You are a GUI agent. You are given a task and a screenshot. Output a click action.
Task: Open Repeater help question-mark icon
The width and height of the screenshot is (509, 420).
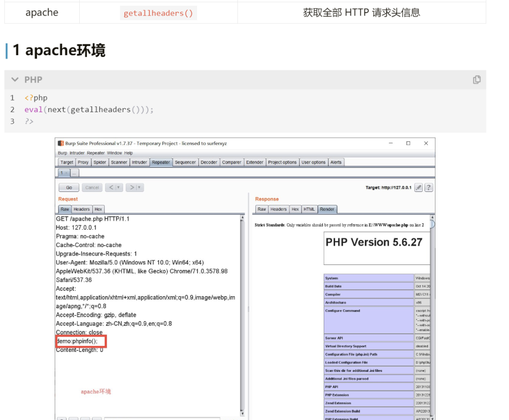(x=428, y=187)
